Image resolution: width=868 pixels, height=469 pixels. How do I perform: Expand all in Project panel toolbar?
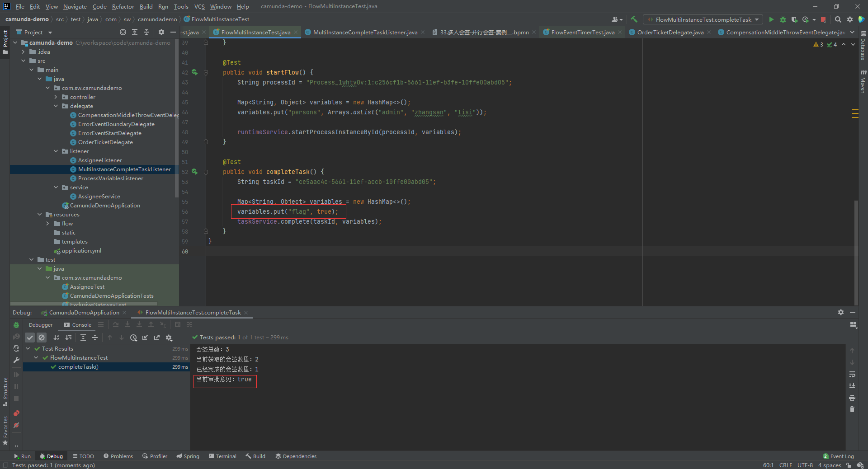click(x=135, y=32)
